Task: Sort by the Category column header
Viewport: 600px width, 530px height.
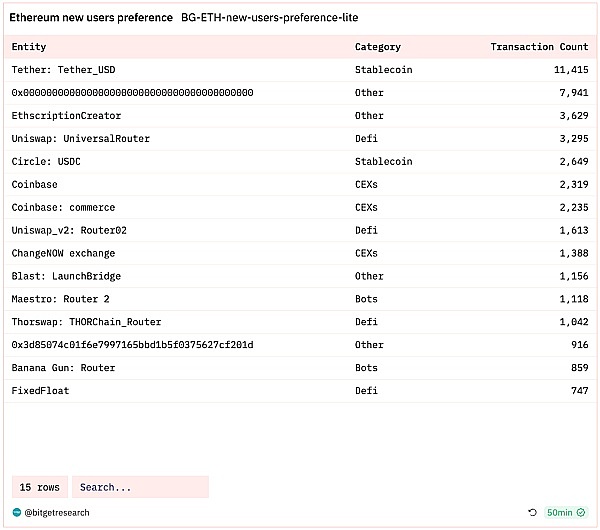Action: 378,47
